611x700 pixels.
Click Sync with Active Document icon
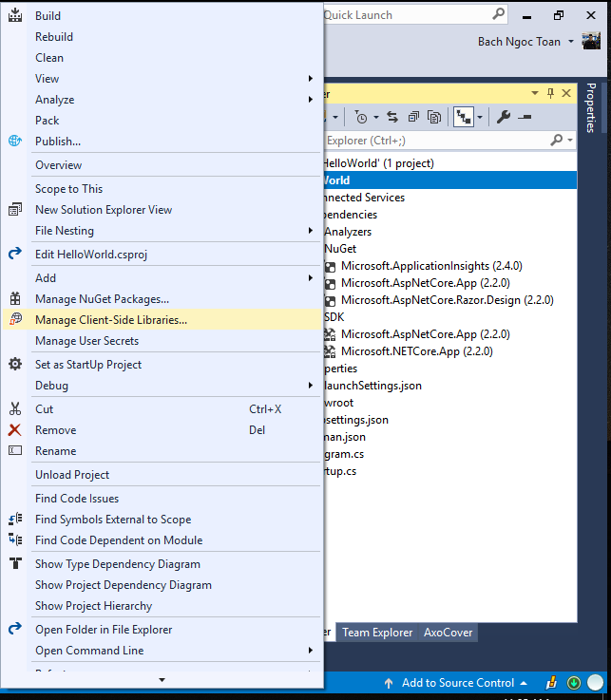point(393,117)
